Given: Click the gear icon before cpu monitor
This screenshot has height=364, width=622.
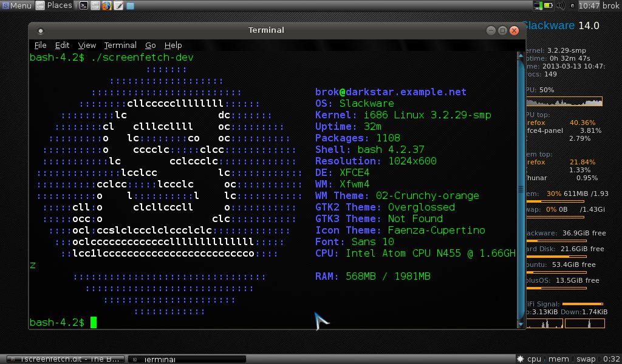Looking at the screenshot, I should [520, 359].
